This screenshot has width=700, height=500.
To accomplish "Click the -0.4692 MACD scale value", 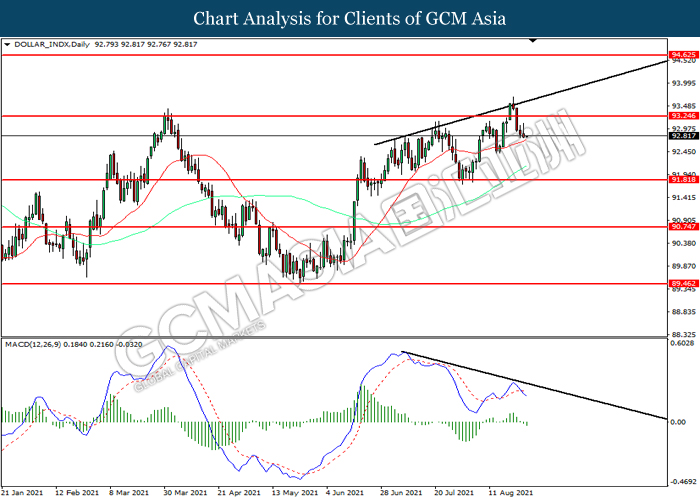I will pyautogui.click(x=682, y=480).
